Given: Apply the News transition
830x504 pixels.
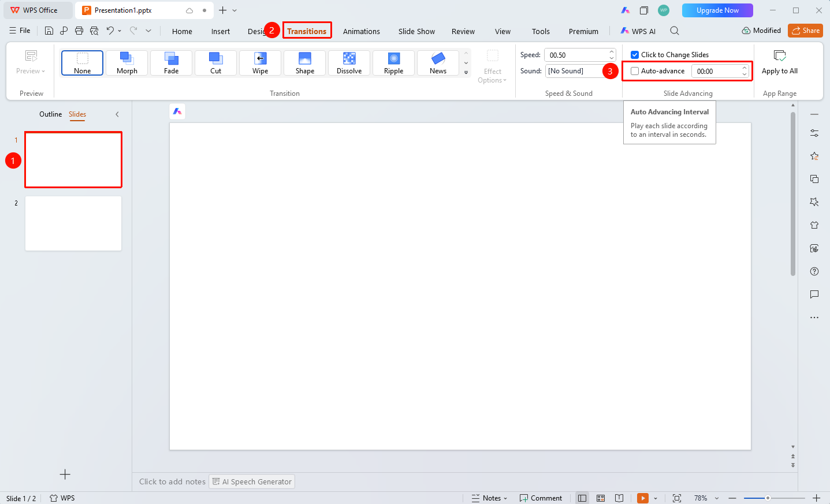Looking at the screenshot, I should 438,63.
